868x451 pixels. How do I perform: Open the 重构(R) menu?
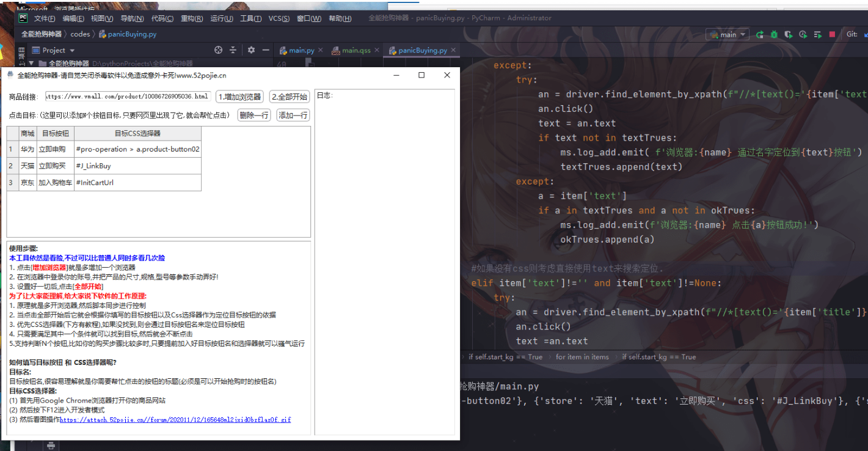click(192, 18)
